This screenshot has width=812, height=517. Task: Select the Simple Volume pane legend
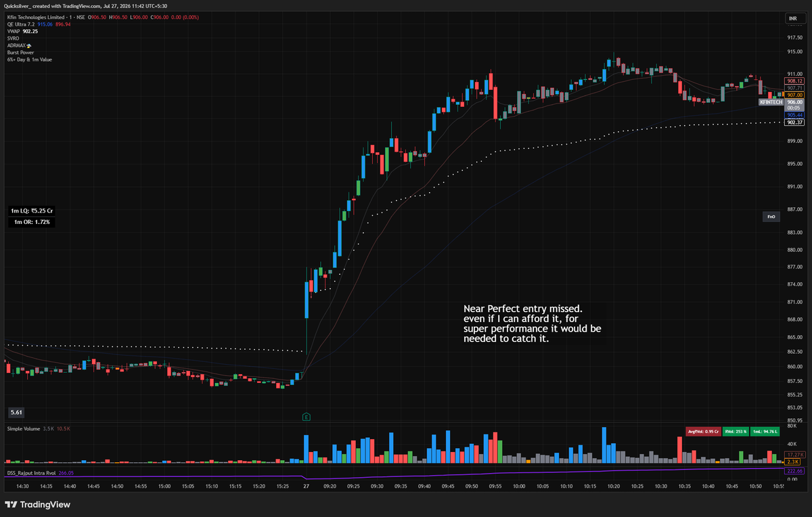24,428
